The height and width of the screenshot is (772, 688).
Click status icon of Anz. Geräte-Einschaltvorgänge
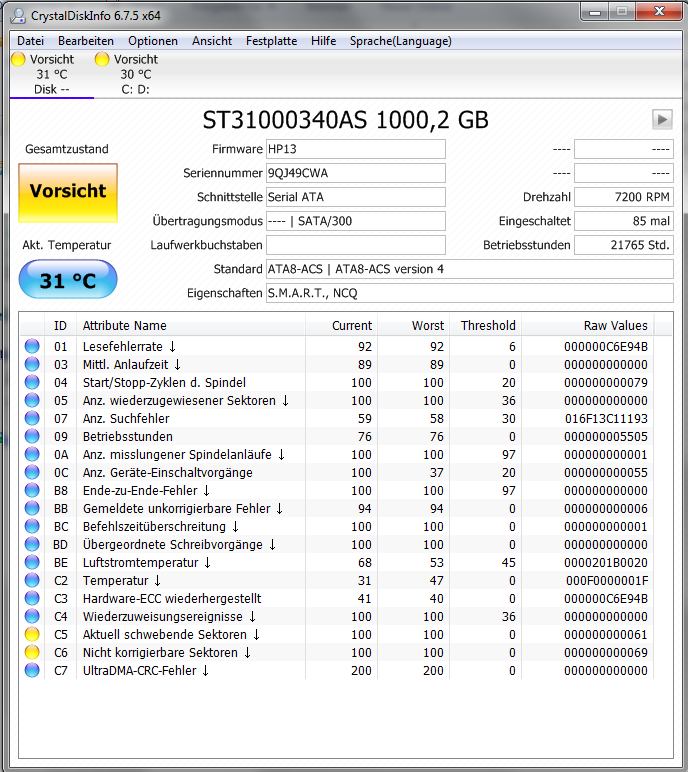32,472
